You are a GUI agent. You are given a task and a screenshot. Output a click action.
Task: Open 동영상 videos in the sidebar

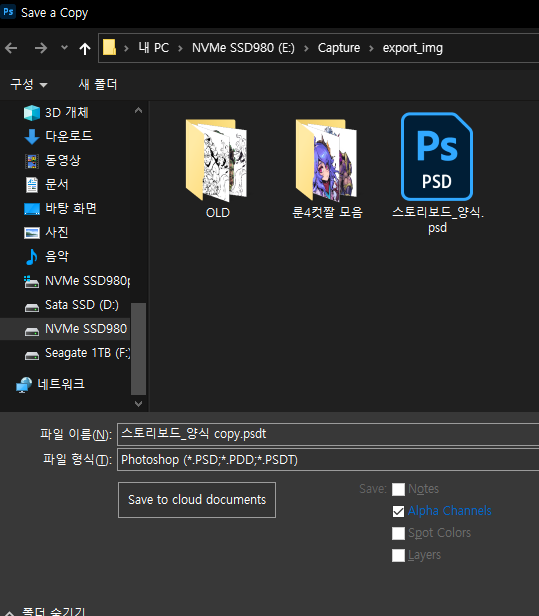tap(63, 160)
